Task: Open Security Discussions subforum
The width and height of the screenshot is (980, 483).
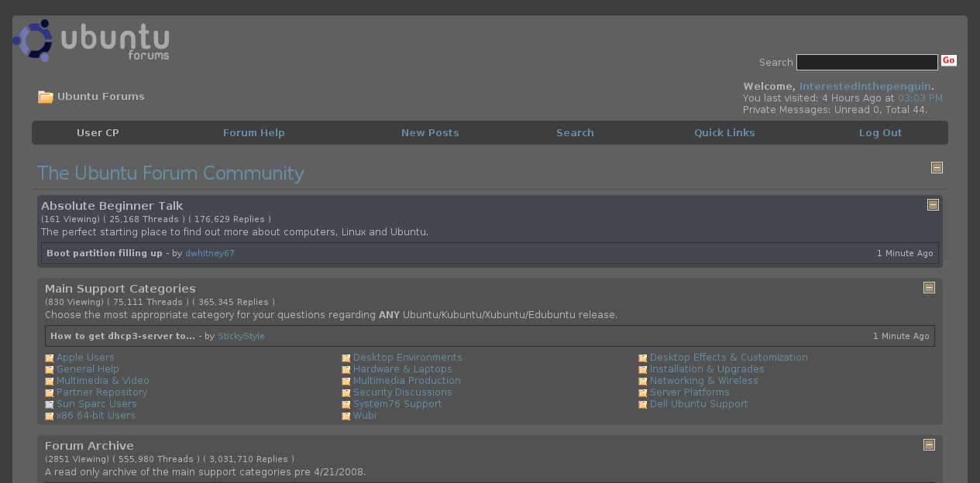Action: click(403, 392)
